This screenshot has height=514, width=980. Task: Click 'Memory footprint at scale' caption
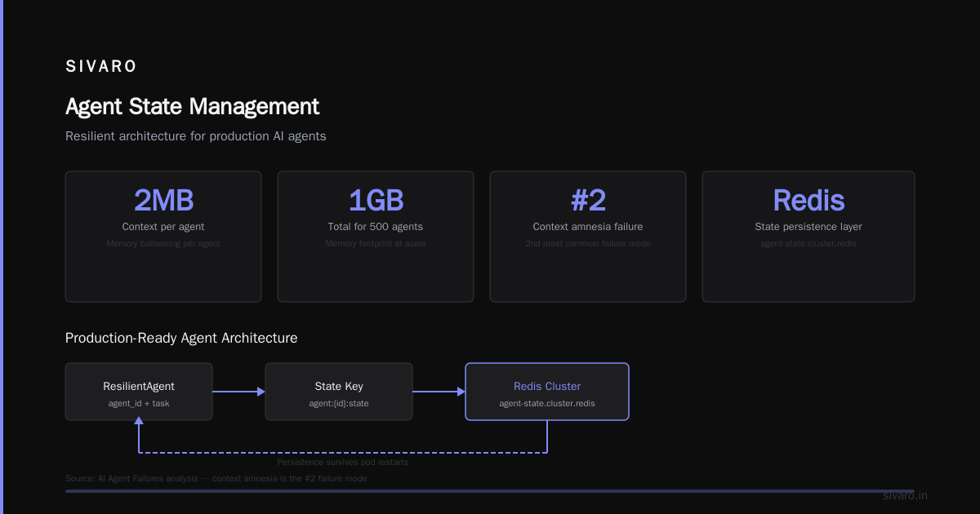pos(376,243)
